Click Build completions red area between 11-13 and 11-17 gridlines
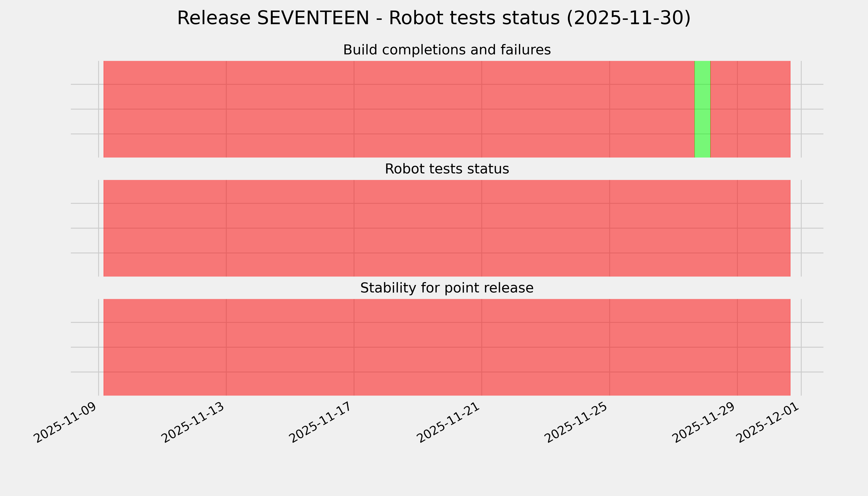The height and width of the screenshot is (496, 868). coord(290,109)
